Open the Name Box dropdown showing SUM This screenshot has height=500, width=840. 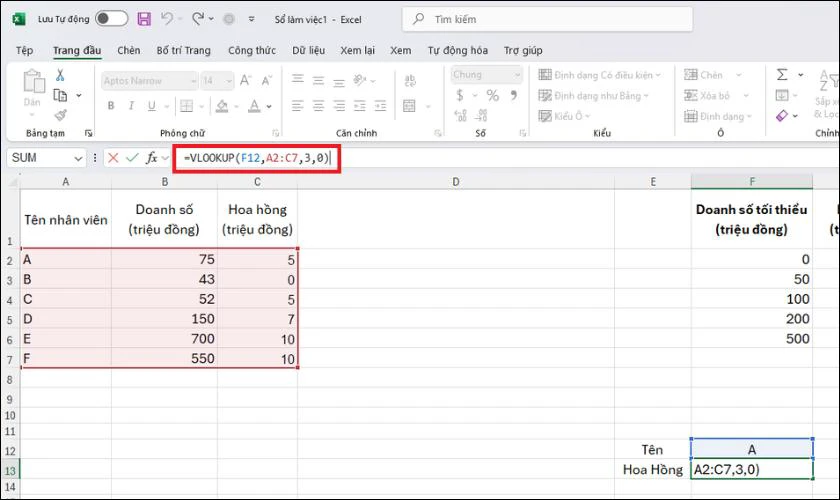click(x=78, y=158)
